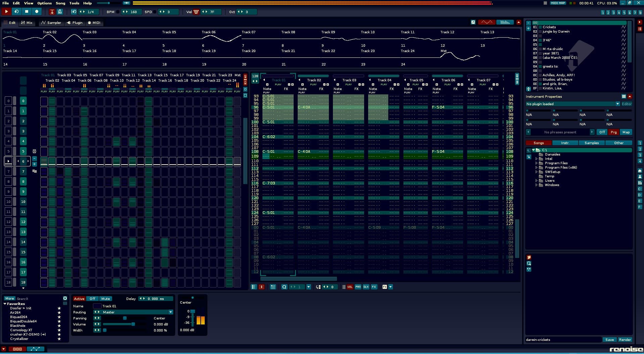Toggle the metronome icon
Viewport: 644px width, 354px height.
(x=60, y=12)
